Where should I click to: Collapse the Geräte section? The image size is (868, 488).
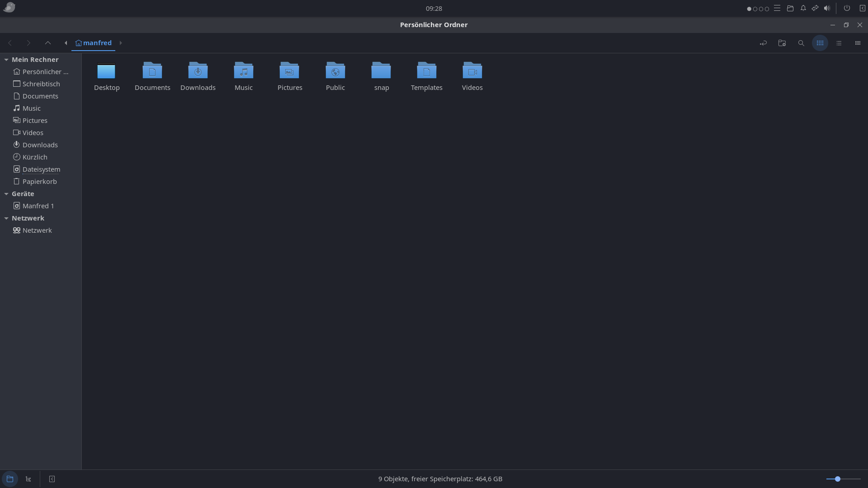tap(6, 194)
